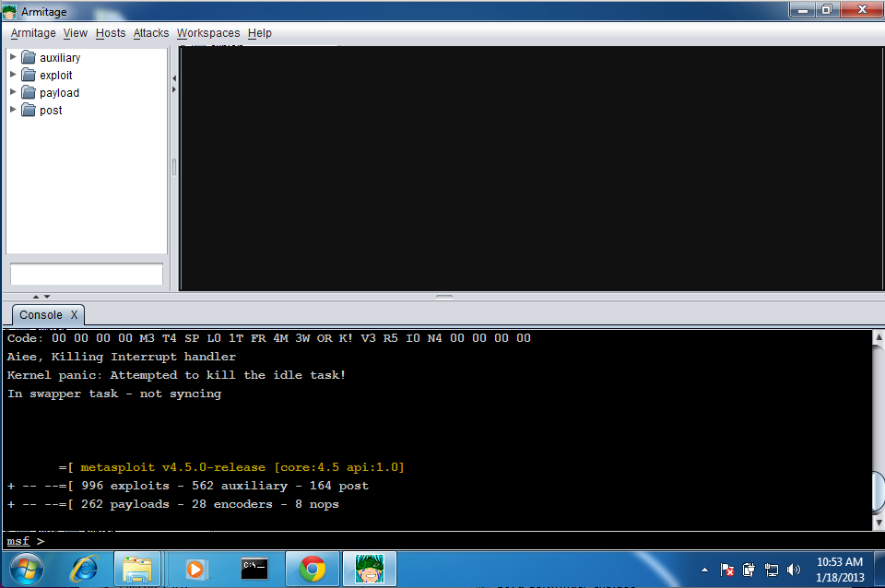The image size is (885, 588).
Task: Click the Armitage title bar icon
Action: 9,11
